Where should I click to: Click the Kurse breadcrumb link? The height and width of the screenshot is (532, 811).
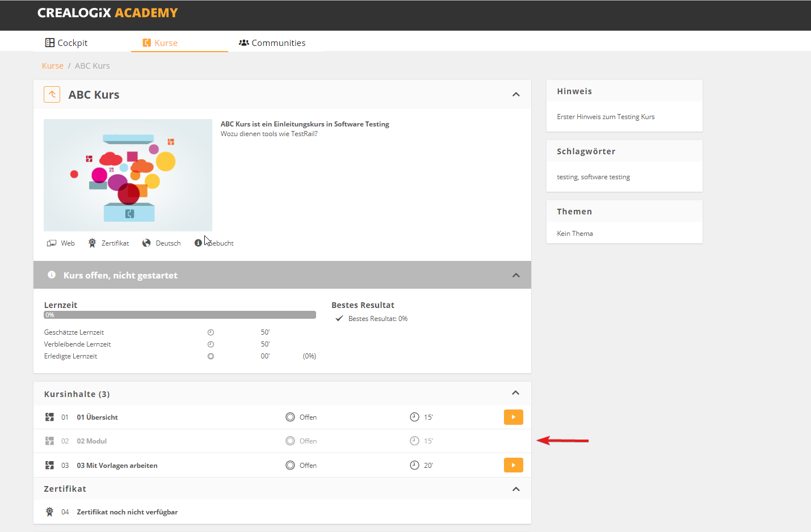pyautogui.click(x=53, y=66)
